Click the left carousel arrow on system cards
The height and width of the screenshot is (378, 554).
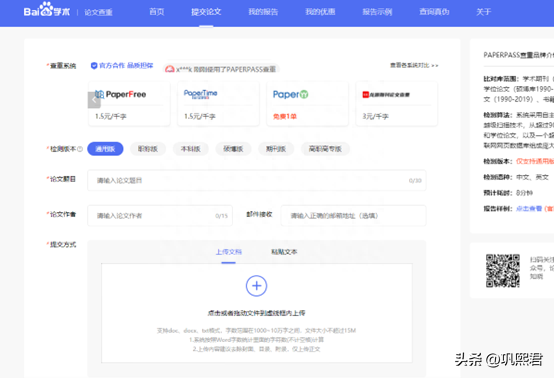coord(94,100)
